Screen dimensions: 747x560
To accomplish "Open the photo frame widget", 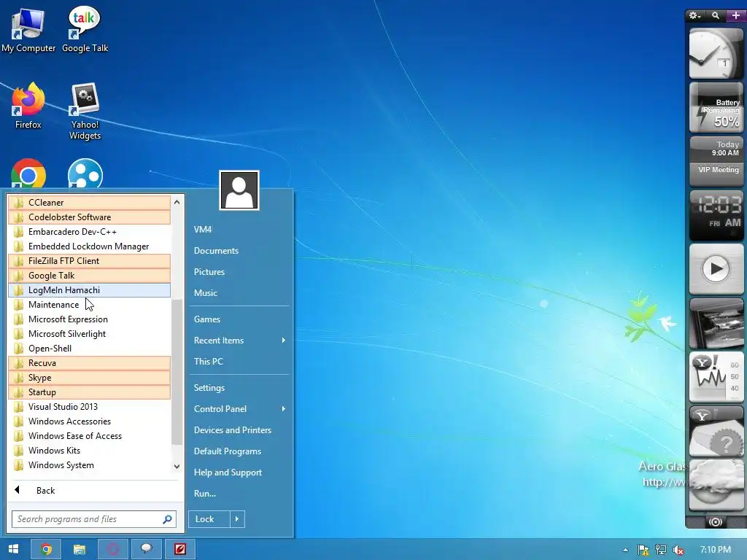I will coord(716,323).
